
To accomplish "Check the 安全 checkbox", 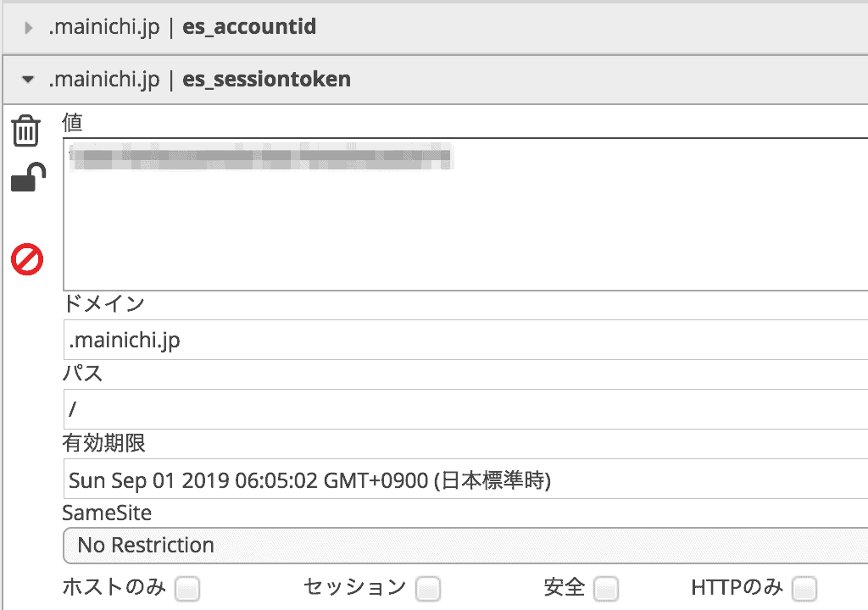I will (606, 589).
